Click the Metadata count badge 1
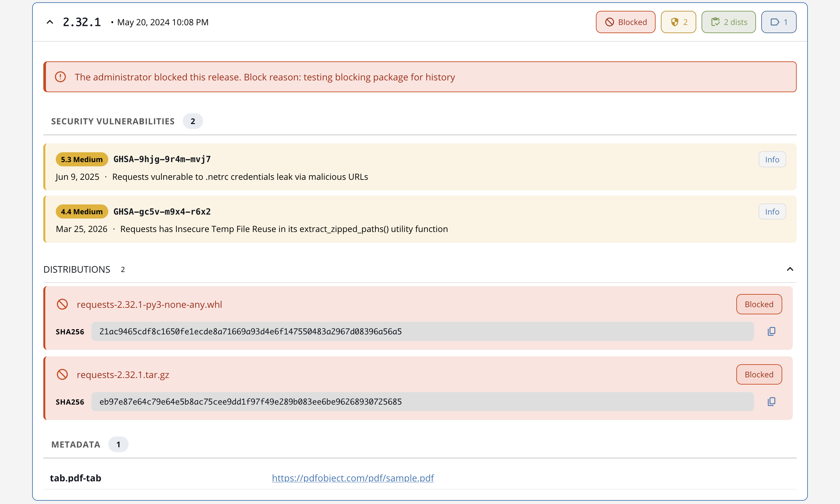Image resolution: width=840 pixels, height=504 pixels. click(118, 445)
